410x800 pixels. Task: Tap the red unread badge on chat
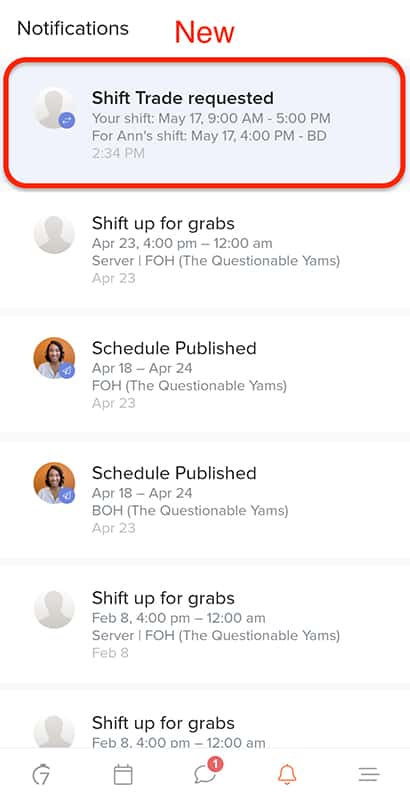(x=216, y=764)
